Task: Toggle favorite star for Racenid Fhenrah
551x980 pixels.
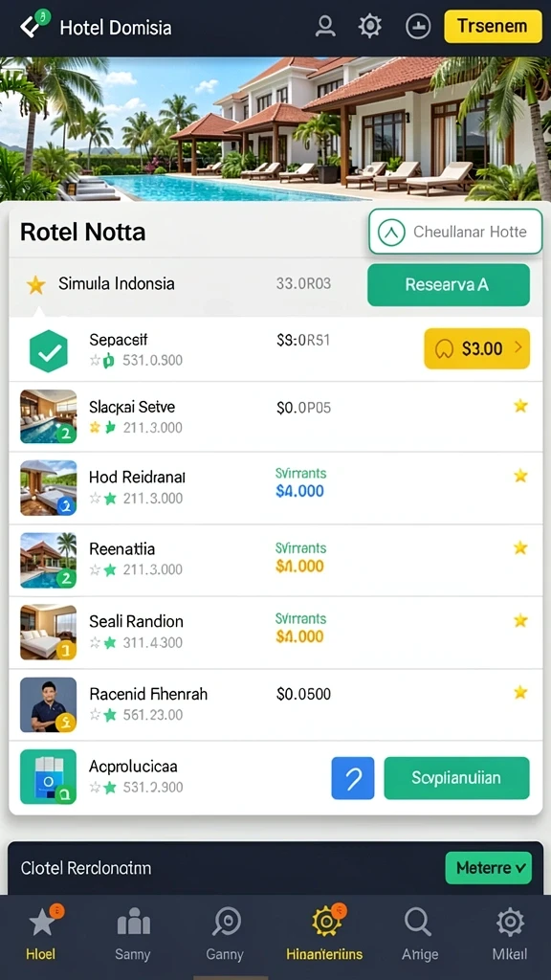Action: pos(520,693)
